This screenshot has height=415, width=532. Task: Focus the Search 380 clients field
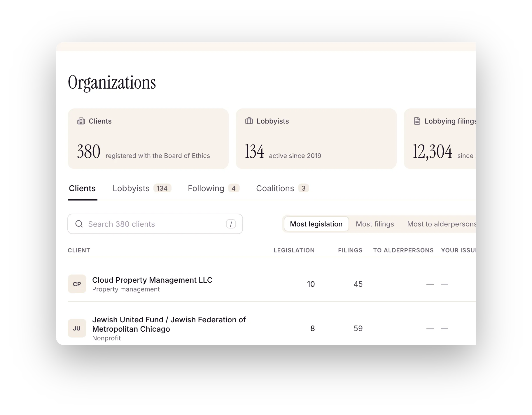click(155, 224)
